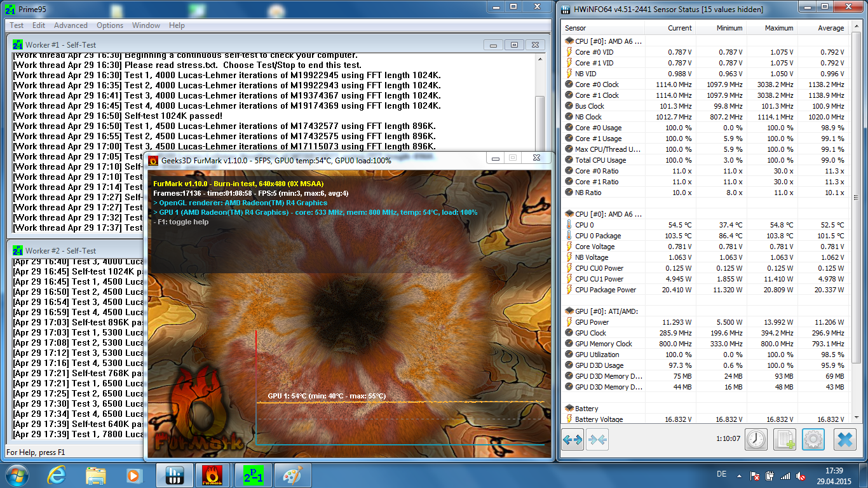Image resolution: width=868 pixels, height=488 pixels.
Task: Select the CPU 0 Package temperature row
Action: (x=705, y=236)
